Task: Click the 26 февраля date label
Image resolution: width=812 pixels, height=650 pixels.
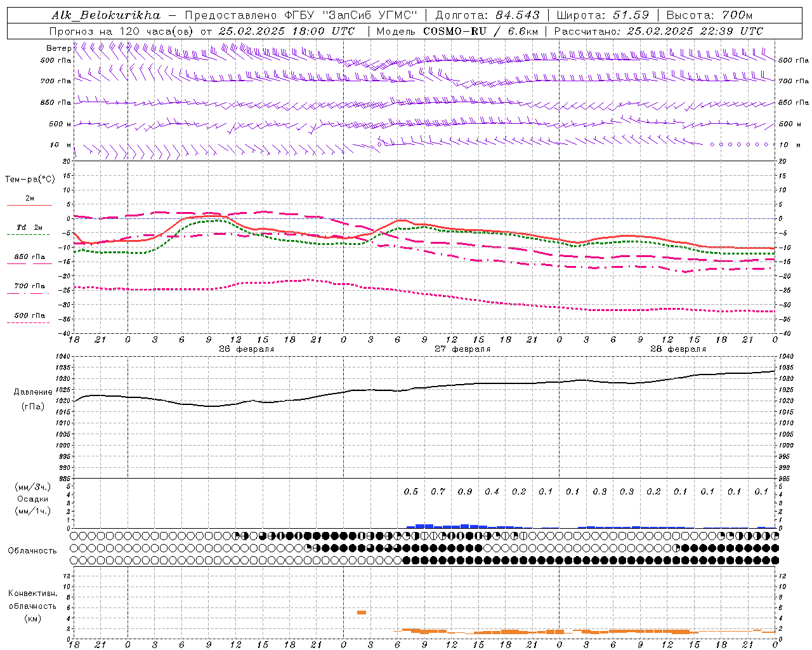Action: [x=247, y=349]
